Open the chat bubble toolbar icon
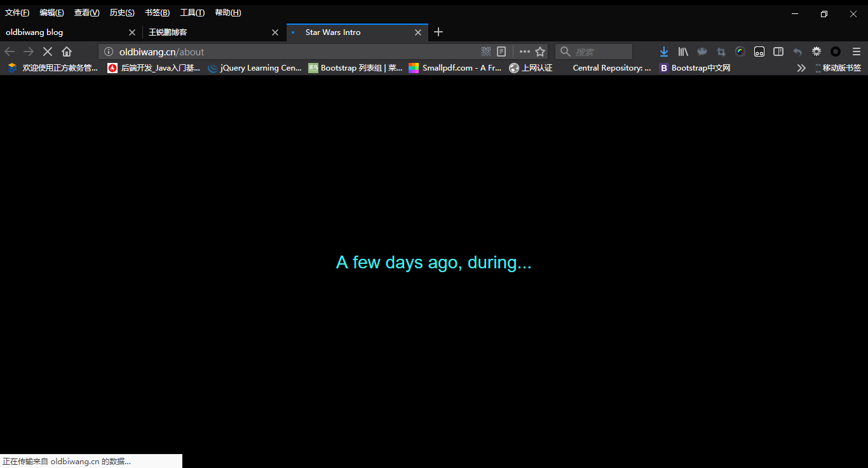The width and height of the screenshot is (868, 468). (702, 52)
